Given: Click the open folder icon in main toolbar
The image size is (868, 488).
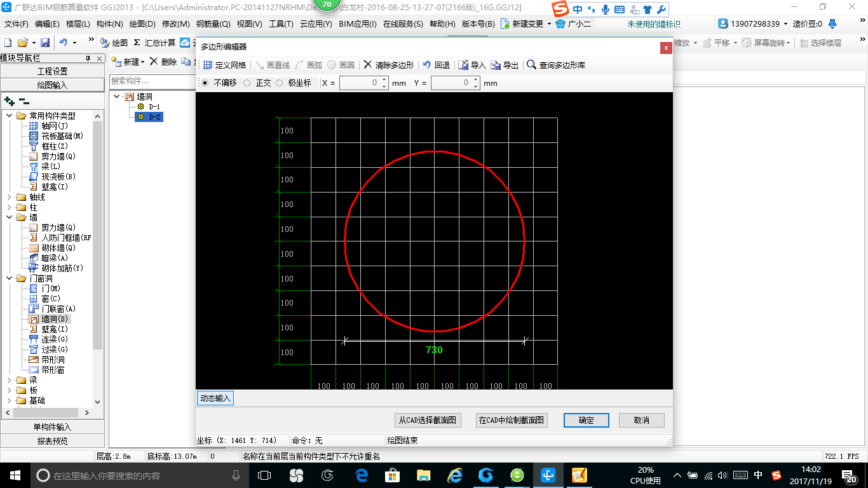Looking at the screenshot, I should click(22, 43).
